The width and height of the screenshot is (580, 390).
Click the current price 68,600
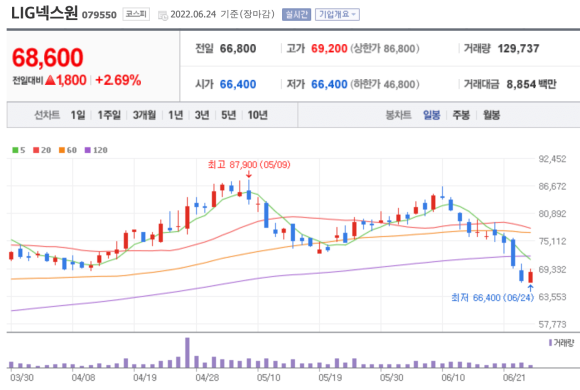coord(48,58)
